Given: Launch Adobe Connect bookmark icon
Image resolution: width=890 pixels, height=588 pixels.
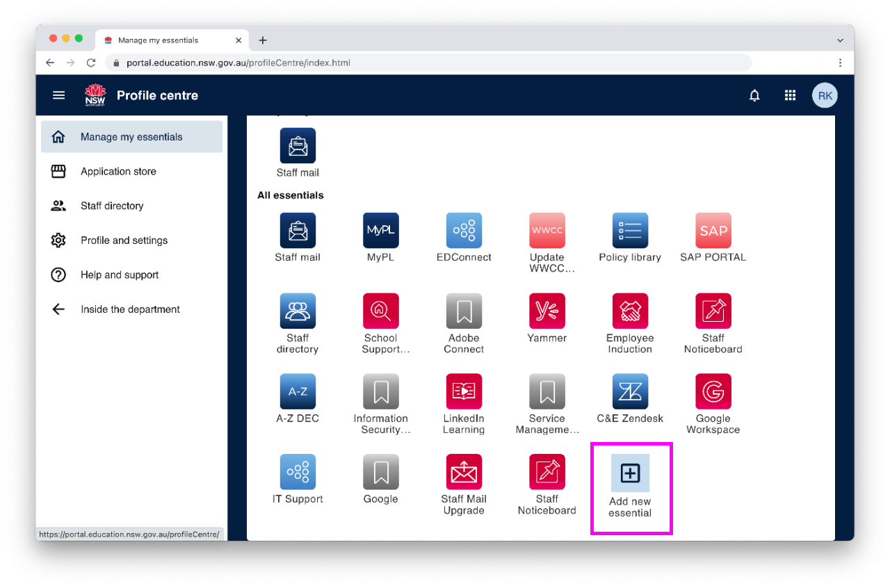Looking at the screenshot, I should tap(464, 311).
